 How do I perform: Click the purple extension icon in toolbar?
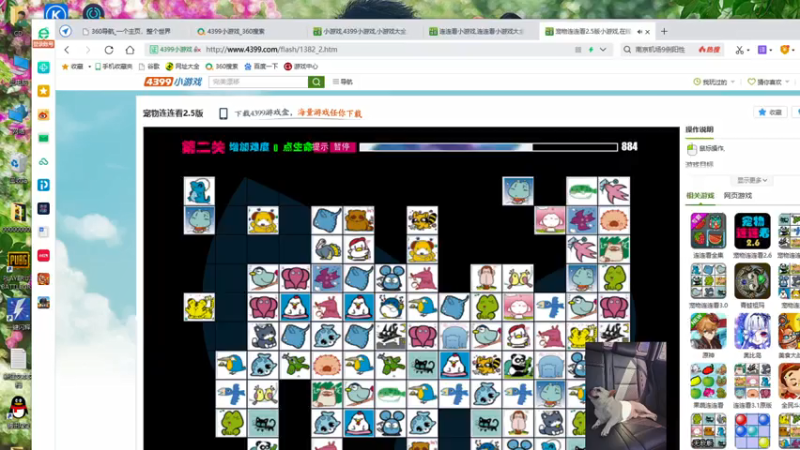click(x=762, y=49)
